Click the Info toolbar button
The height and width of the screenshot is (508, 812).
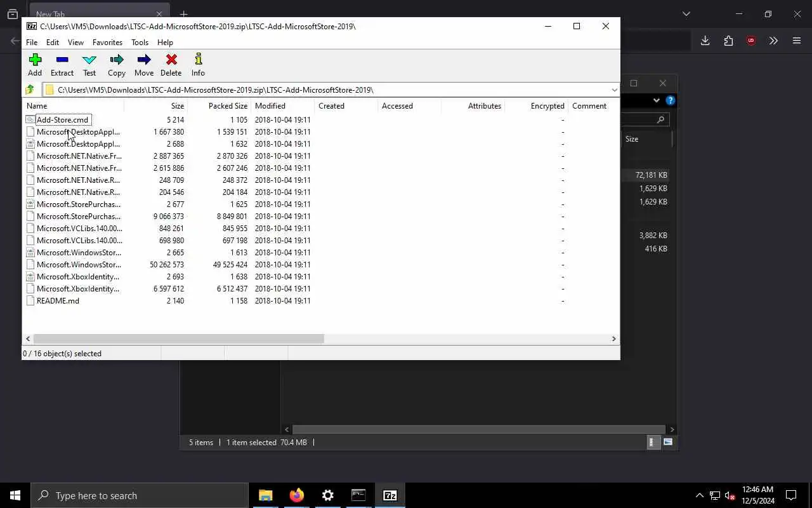[x=198, y=65]
